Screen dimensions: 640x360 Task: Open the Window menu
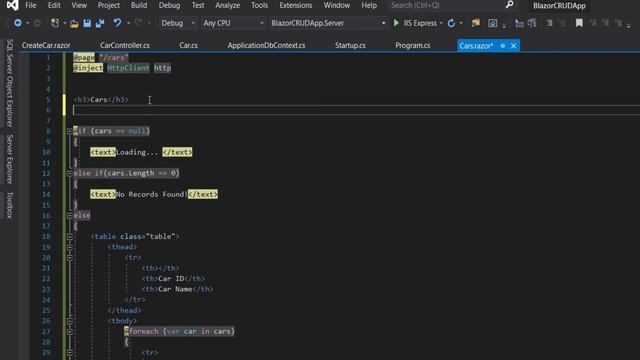[336, 5]
